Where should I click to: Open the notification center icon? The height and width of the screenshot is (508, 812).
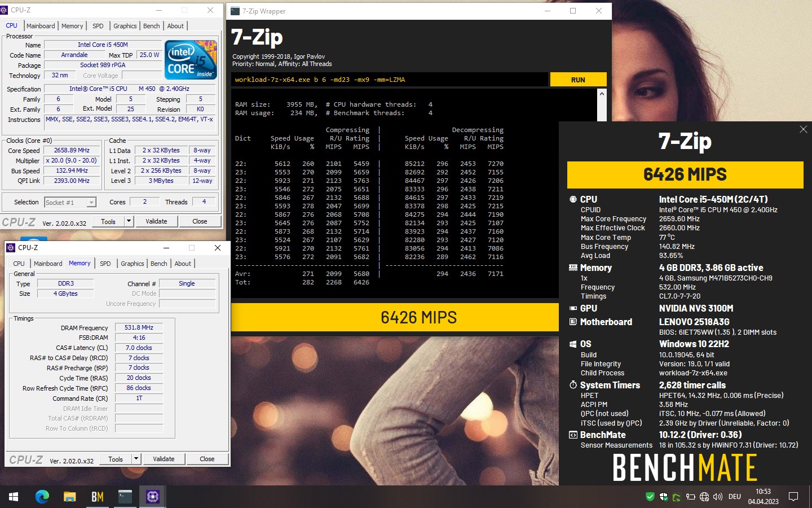pos(793,497)
